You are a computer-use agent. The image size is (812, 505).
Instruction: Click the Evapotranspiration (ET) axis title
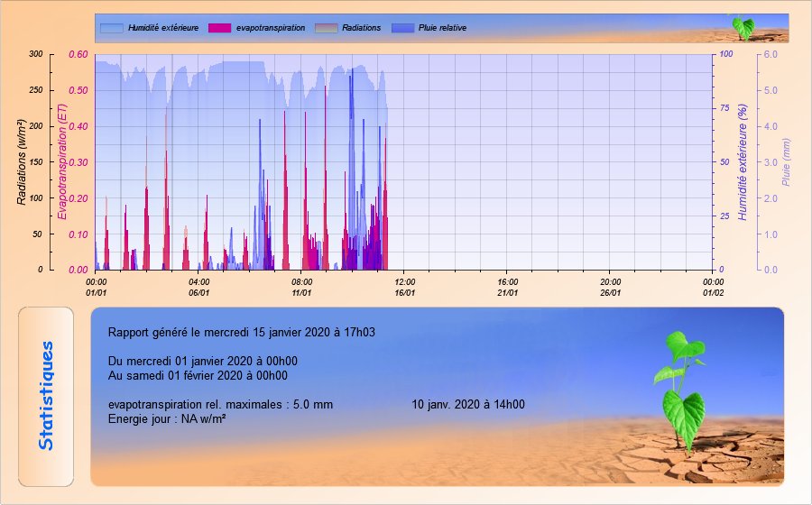pyautogui.click(x=61, y=161)
